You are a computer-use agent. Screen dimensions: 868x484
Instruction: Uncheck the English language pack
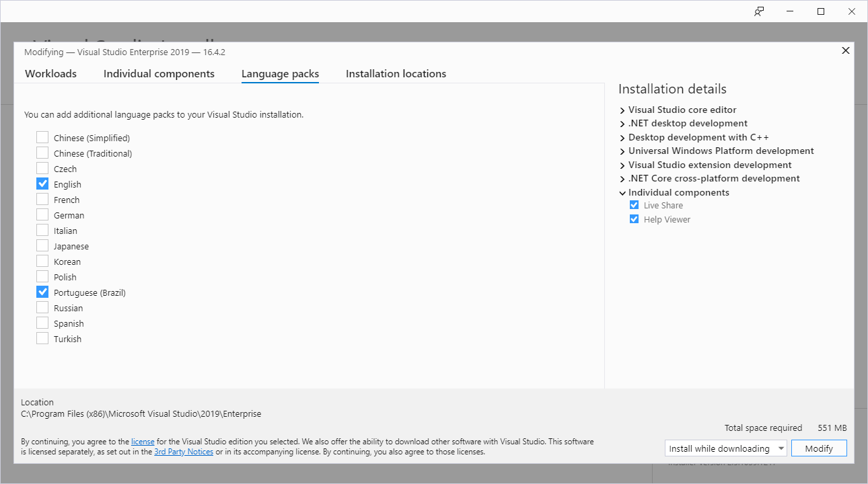(x=42, y=184)
